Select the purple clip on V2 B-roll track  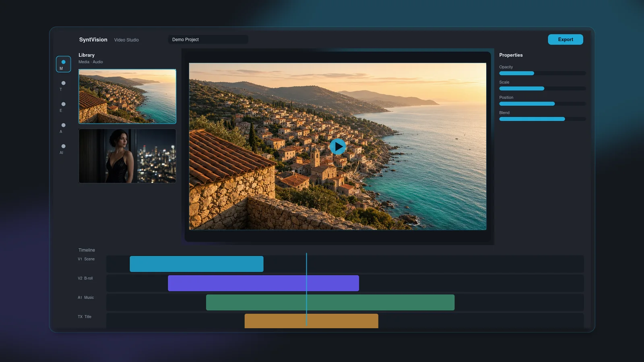click(x=263, y=283)
